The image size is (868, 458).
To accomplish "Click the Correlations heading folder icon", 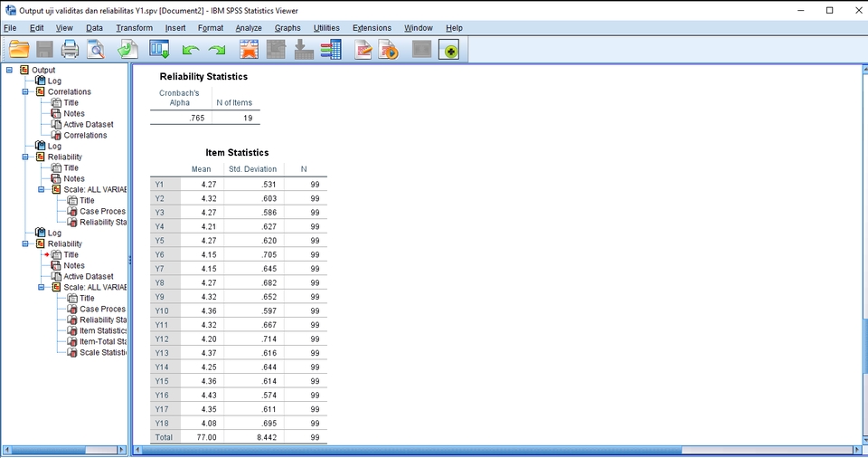I will pyautogui.click(x=40, y=91).
